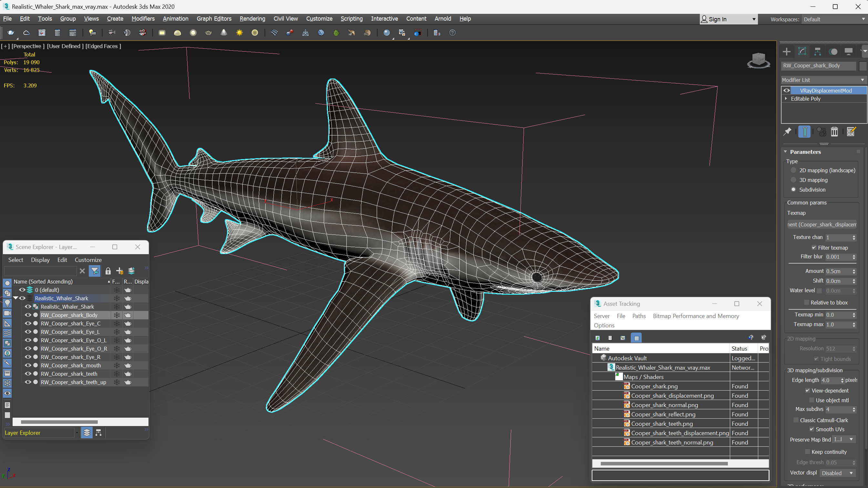Click the add new layer icon in Scene Explorer

coord(120,271)
